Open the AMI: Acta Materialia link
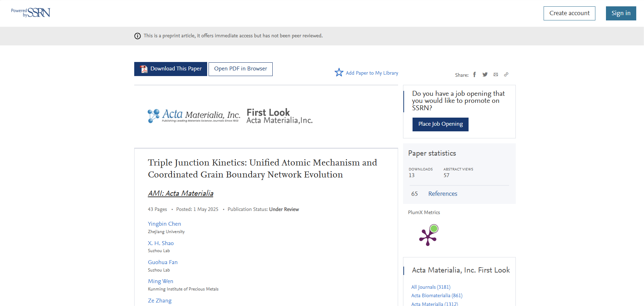 click(180, 193)
